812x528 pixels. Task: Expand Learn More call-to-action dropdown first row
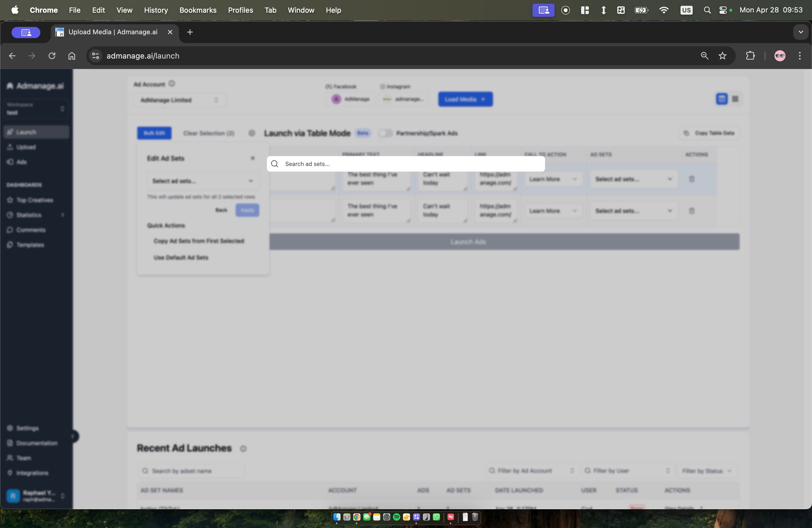point(553,179)
